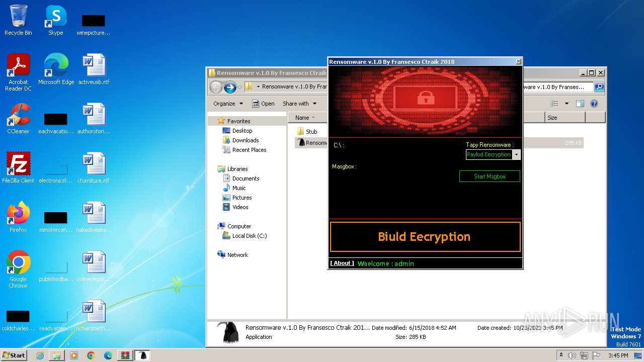644x362 pixels.
Task: Click the WinRAR taskbar icon
Action: (x=125, y=355)
